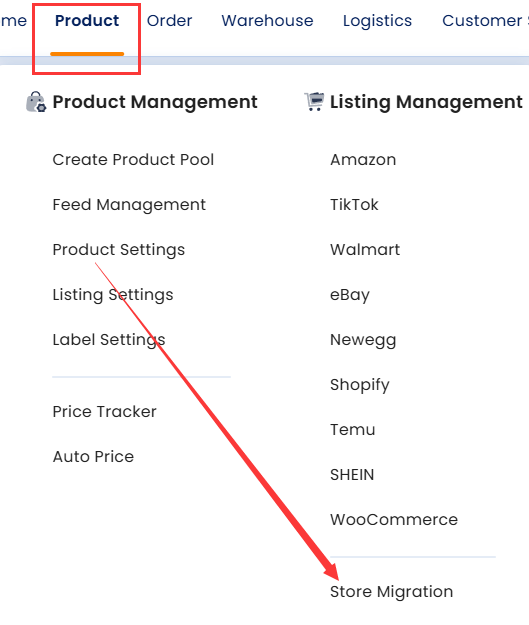Open Amazon listing management
Image resolution: width=529 pixels, height=625 pixels.
point(363,160)
